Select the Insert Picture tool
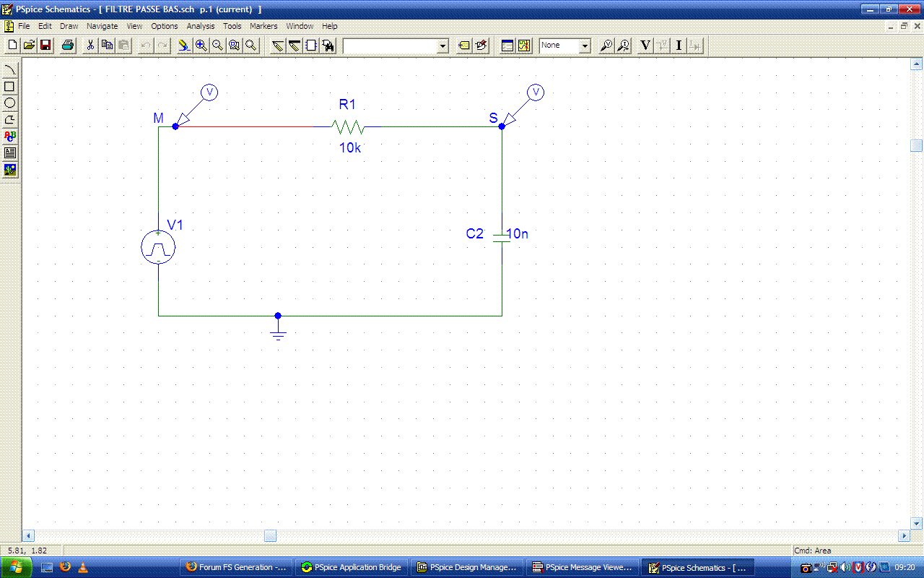This screenshot has height=578, width=924. click(10, 170)
